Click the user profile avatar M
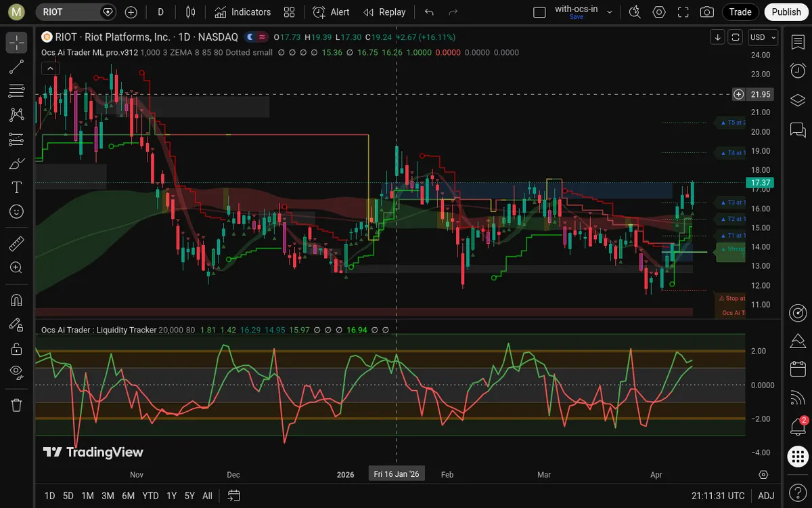The width and height of the screenshot is (812, 508). pyautogui.click(x=17, y=12)
